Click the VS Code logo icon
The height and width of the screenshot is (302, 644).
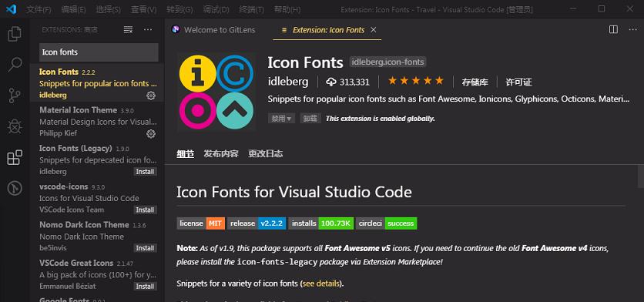pos(11,8)
